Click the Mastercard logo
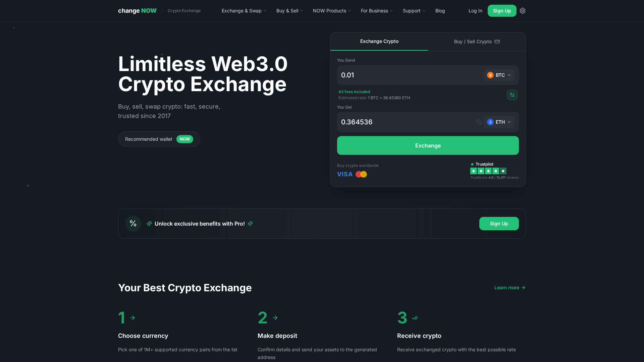This screenshot has height=362, width=644. coord(361,174)
